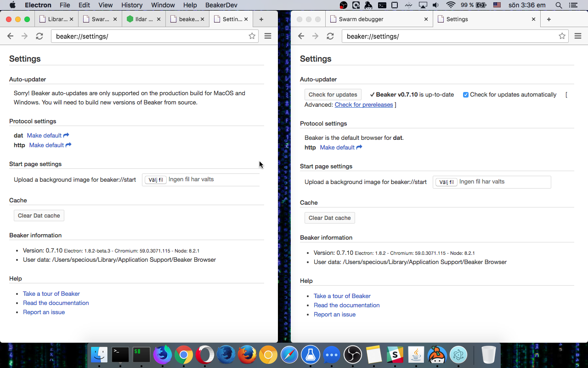Open Safari from the dock
The width and height of the screenshot is (588, 368).
click(x=289, y=354)
